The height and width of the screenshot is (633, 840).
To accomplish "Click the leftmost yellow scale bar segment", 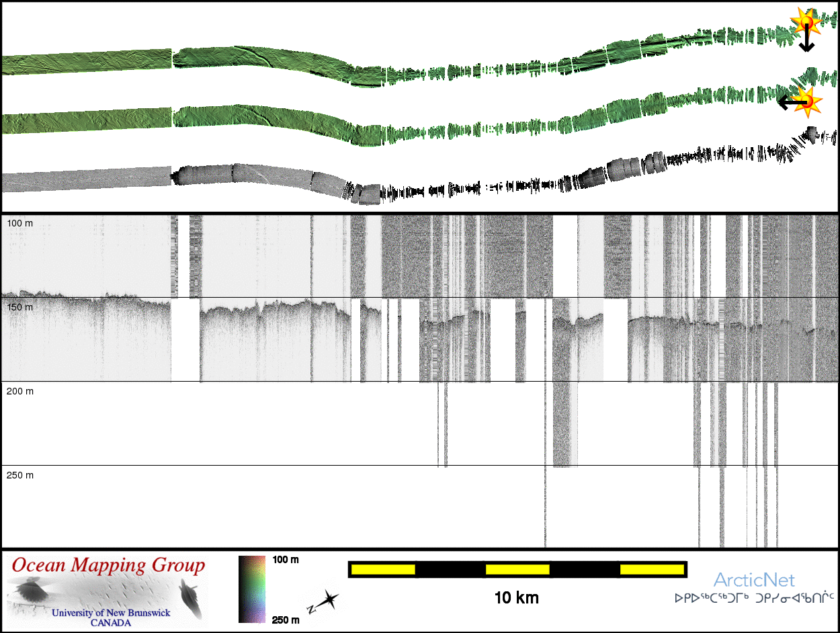I will coord(382,570).
